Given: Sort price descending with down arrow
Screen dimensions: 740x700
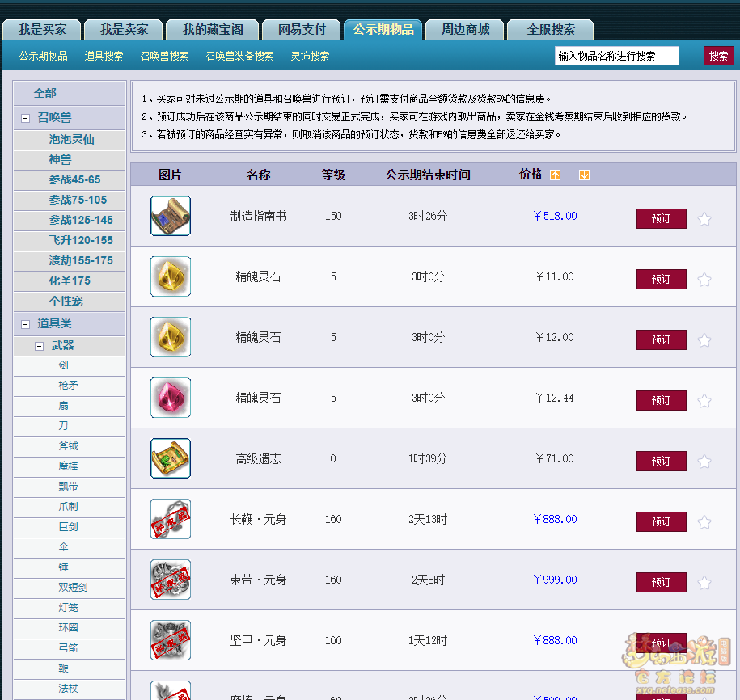Looking at the screenshot, I should point(584,175).
